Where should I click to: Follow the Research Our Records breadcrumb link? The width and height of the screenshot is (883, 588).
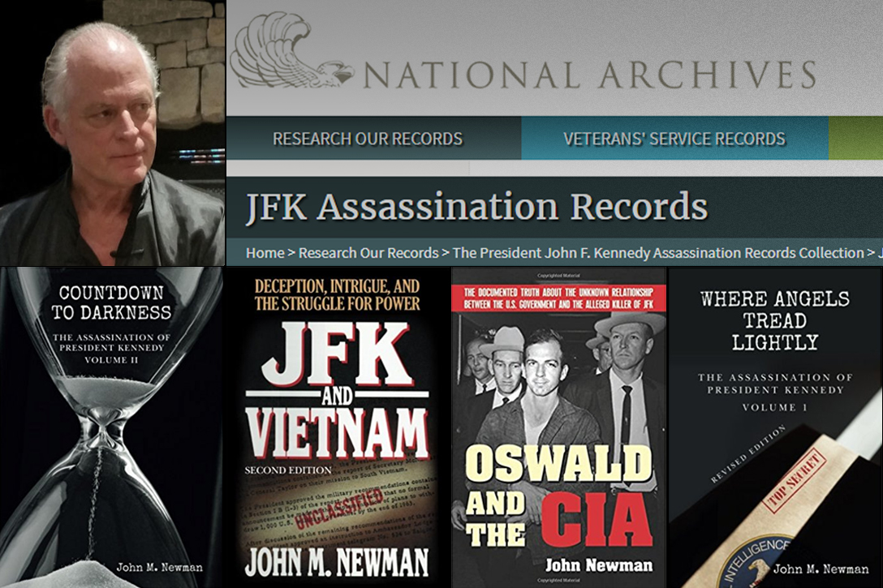pos(368,253)
